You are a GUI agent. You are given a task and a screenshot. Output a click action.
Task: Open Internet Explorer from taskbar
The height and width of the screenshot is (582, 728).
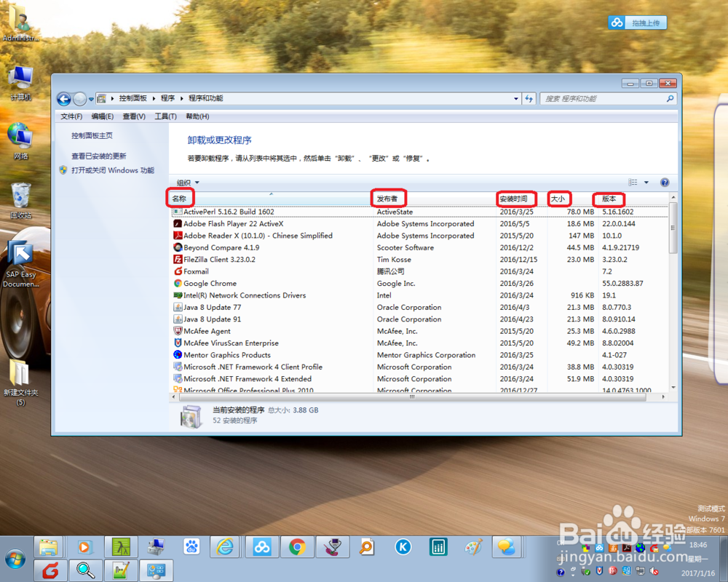pyautogui.click(x=225, y=548)
